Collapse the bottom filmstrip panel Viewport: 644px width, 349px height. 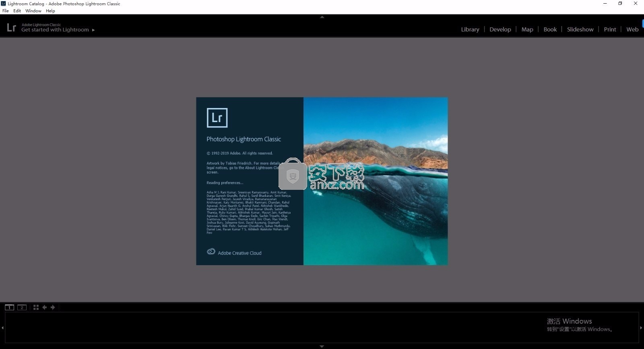322,346
